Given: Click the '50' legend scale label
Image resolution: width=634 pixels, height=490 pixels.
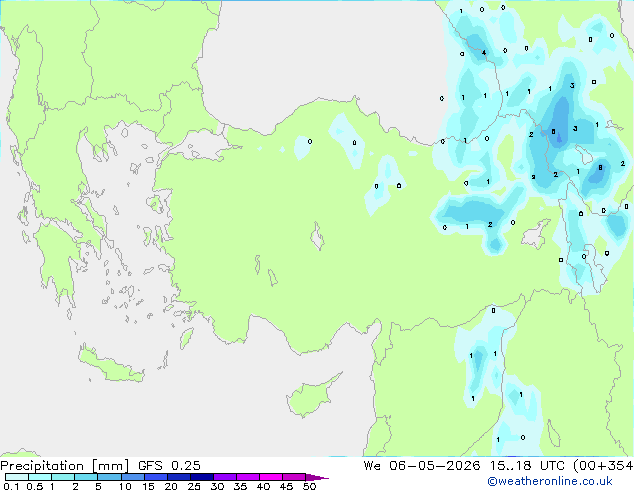Looking at the screenshot, I should click(310, 486).
